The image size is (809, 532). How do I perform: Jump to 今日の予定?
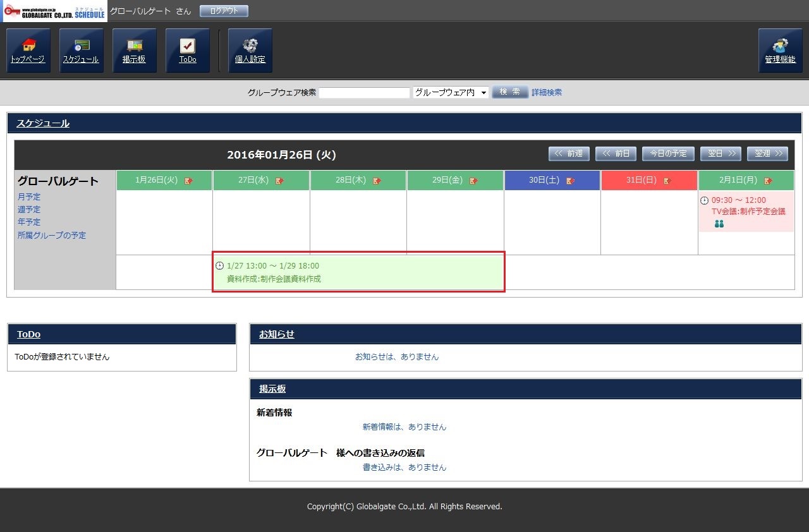668,154
